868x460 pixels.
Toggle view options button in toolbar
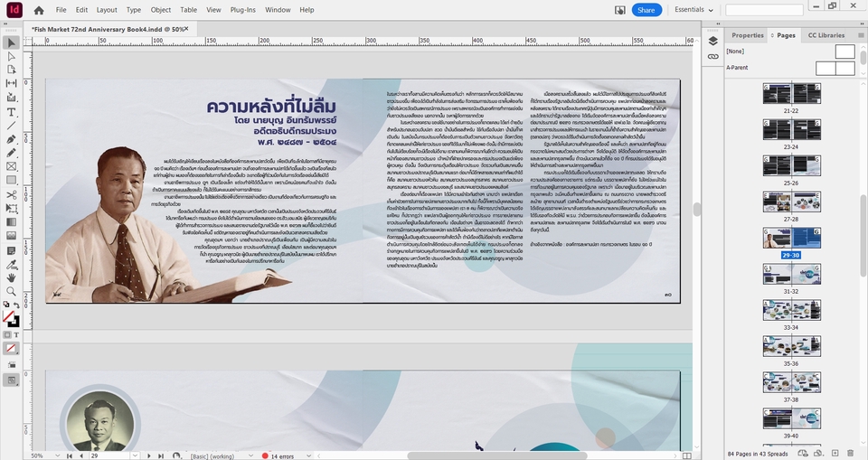pyautogui.click(x=12, y=365)
